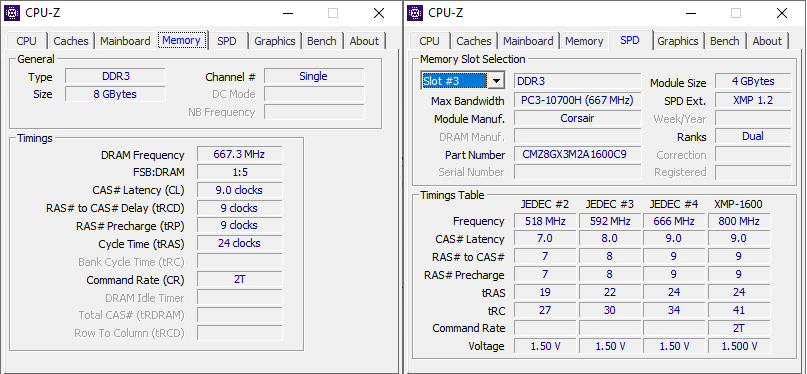
Task: Click the CPU-Z icon in left window title bar
Action: (x=12, y=13)
